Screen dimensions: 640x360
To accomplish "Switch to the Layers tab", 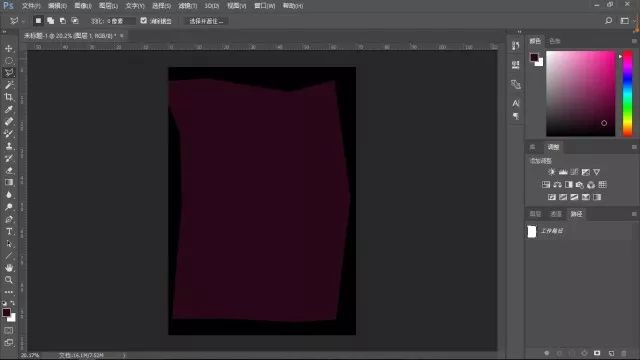I will 535,214.
